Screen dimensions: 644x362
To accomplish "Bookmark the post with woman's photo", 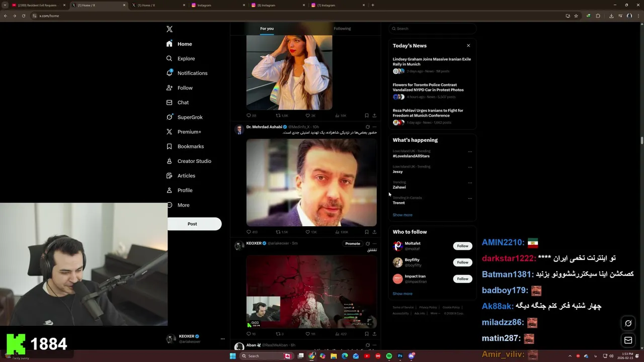I will [366, 116].
